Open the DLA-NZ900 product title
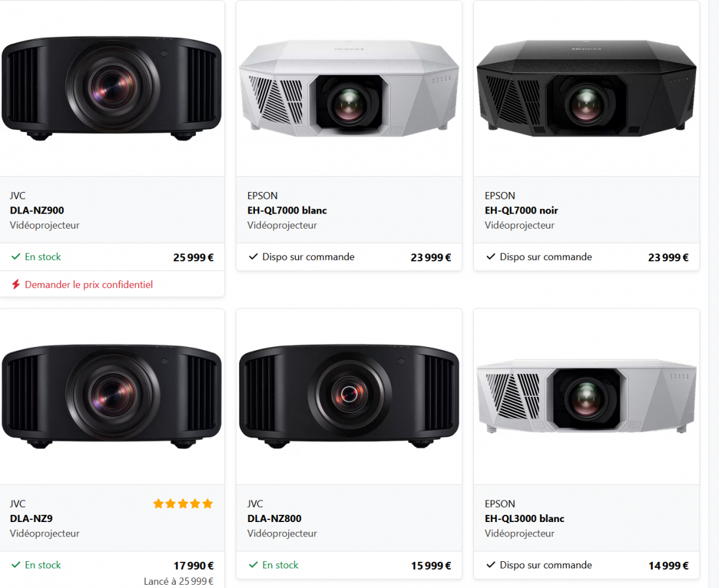 click(x=37, y=210)
